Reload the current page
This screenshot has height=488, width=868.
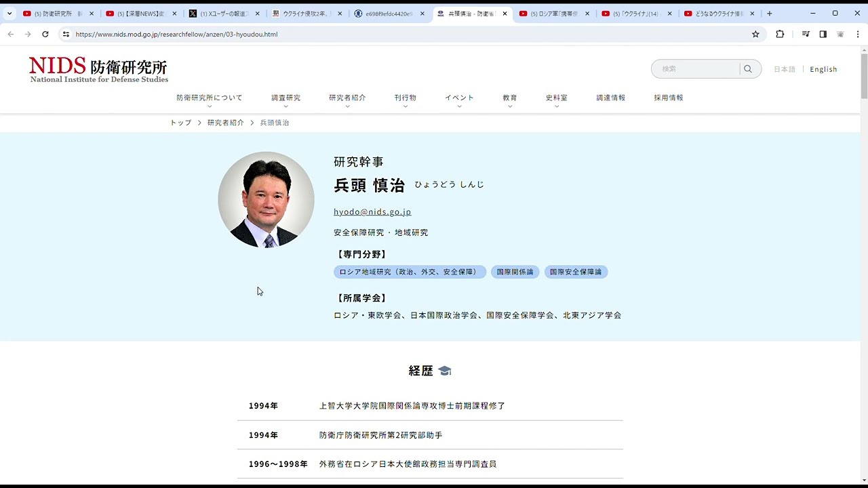[45, 34]
